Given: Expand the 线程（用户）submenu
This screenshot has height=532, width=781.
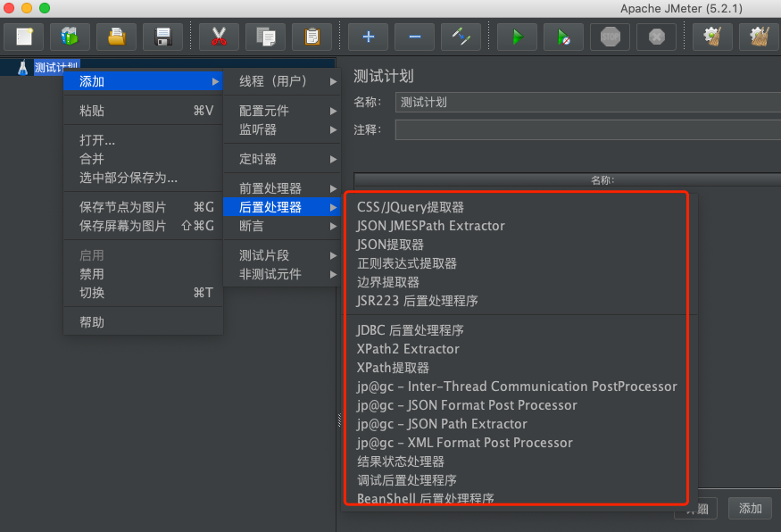Looking at the screenshot, I should pyautogui.click(x=282, y=81).
